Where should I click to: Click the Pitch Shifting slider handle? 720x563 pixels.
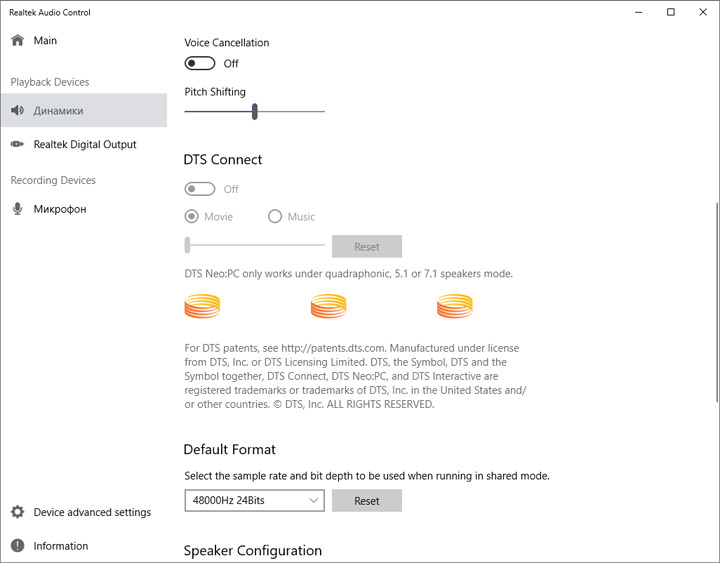pos(255,111)
